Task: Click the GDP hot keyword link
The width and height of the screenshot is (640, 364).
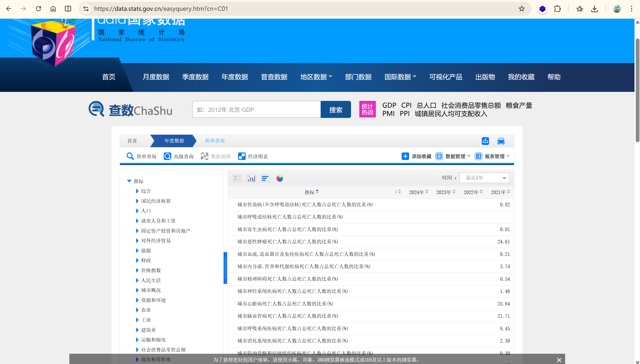Action: tap(389, 105)
